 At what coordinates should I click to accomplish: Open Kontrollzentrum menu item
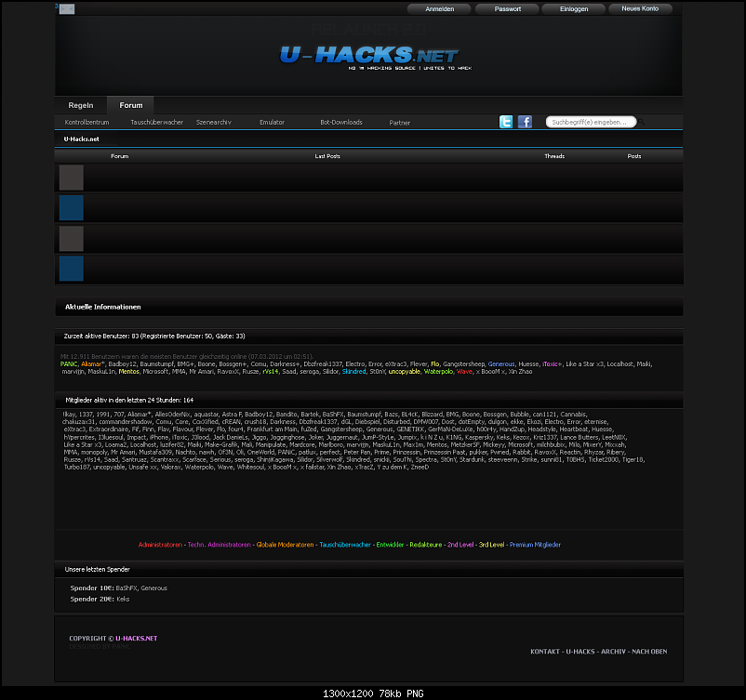(x=87, y=122)
